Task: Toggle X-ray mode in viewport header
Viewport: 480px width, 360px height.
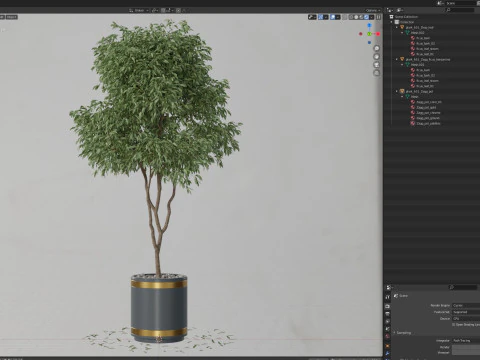Action: pyautogui.click(x=344, y=17)
